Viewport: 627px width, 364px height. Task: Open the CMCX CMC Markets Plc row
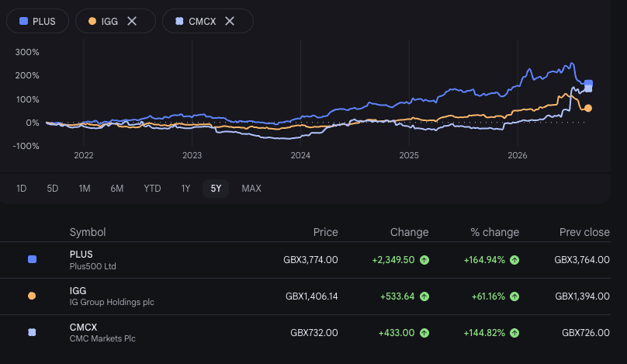(x=305, y=333)
